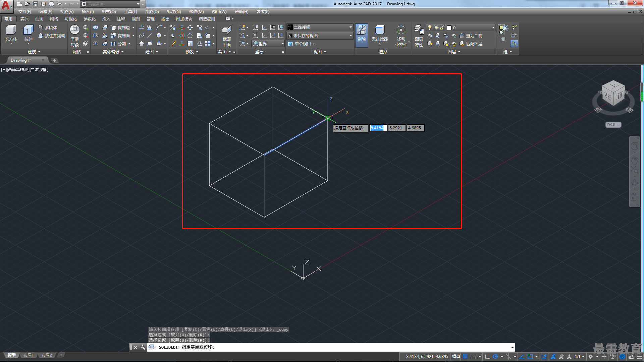Click the Culling (剔除) selection button
644x362 pixels.
[x=362, y=35]
